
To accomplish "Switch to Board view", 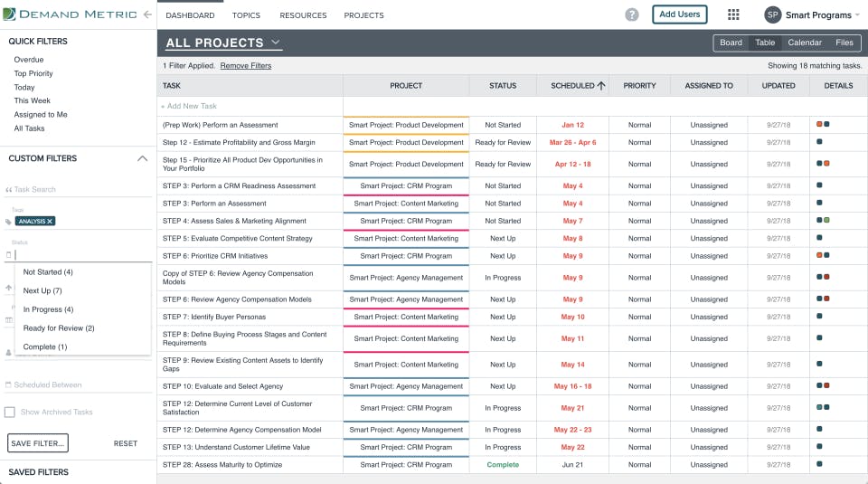I will coord(731,43).
